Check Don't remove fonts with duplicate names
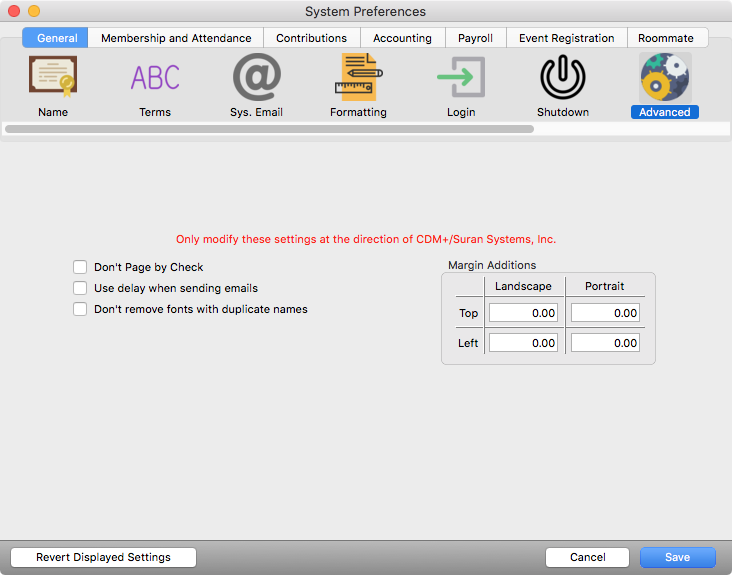This screenshot has width=732, height=575. coord(80,309)
